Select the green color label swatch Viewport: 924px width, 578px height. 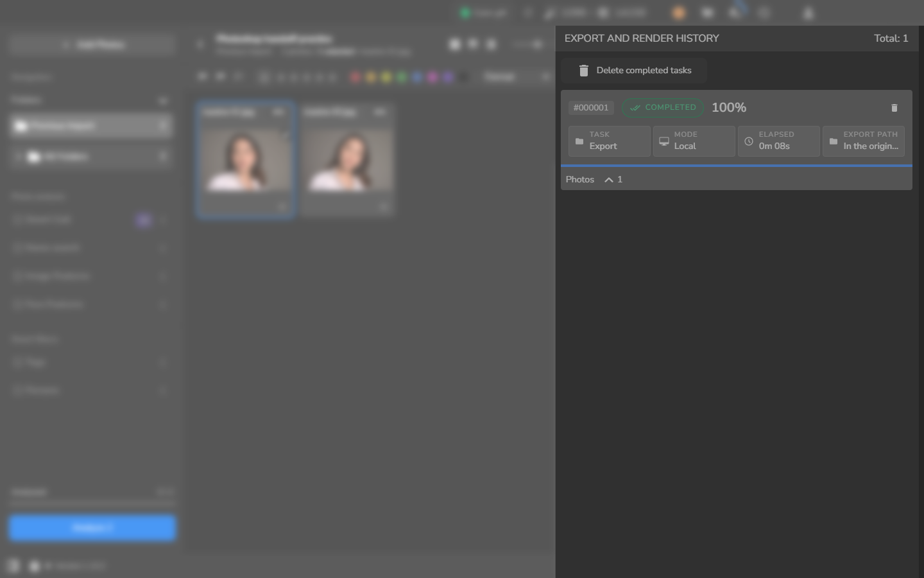tap(402, 78)
